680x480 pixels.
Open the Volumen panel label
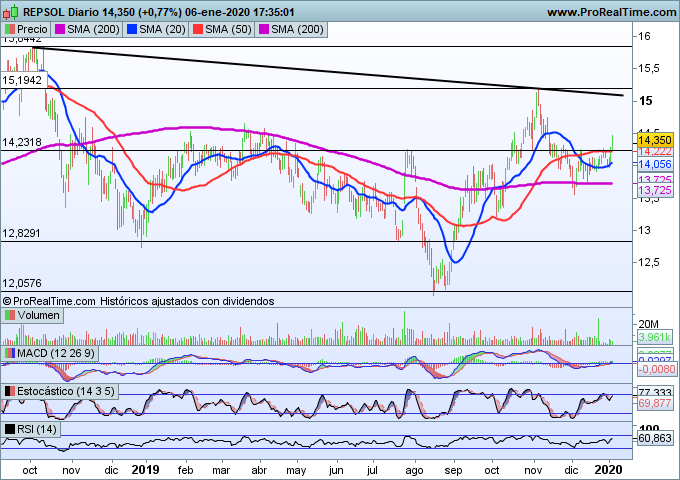32,315
